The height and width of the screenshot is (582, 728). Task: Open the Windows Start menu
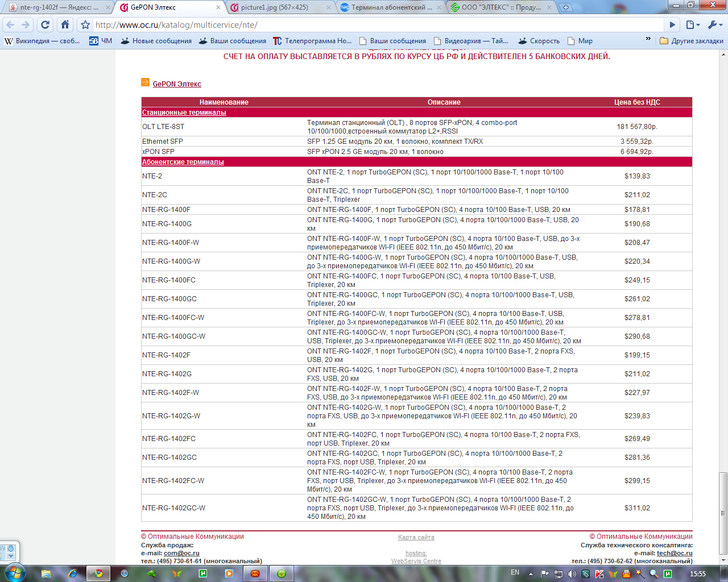pyautogui.click(x=14, y=573)
